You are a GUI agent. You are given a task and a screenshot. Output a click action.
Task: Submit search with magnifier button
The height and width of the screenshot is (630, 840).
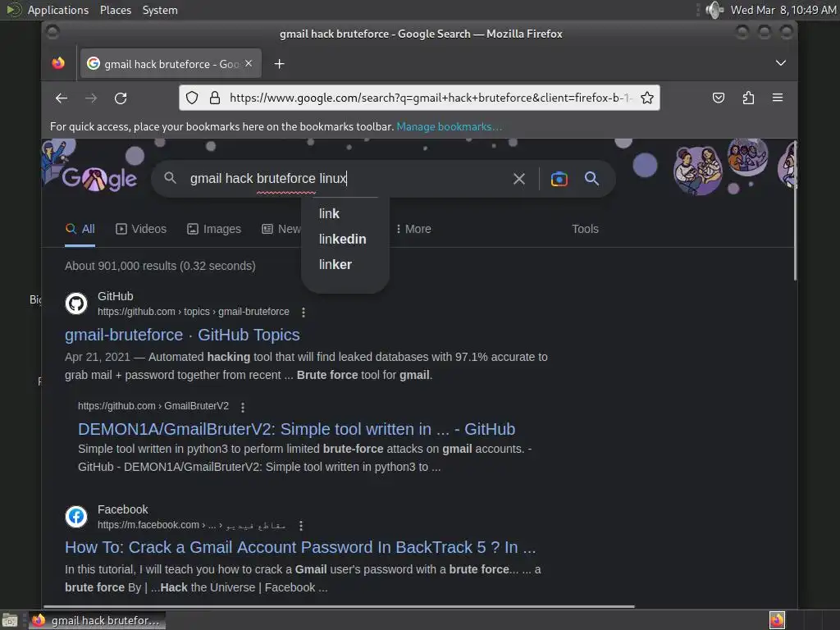591,178
